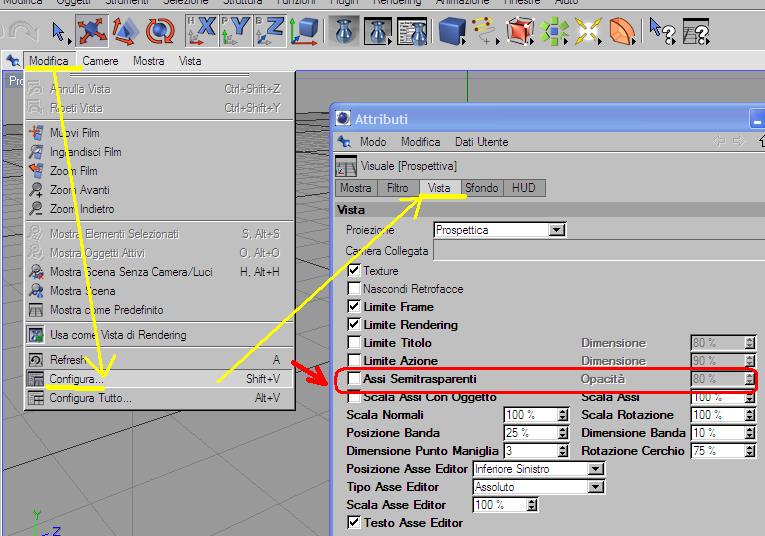Screen dimensions: 765x536
Task: Click the Posizione Banda value field
Action: tap(531, 433)
